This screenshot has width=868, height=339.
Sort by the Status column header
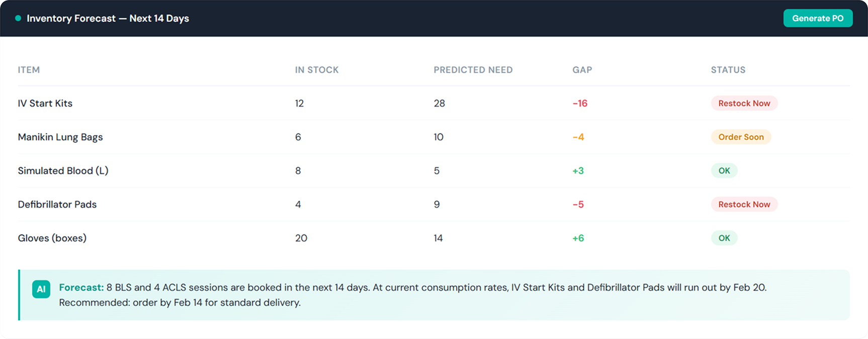[728, 70]
